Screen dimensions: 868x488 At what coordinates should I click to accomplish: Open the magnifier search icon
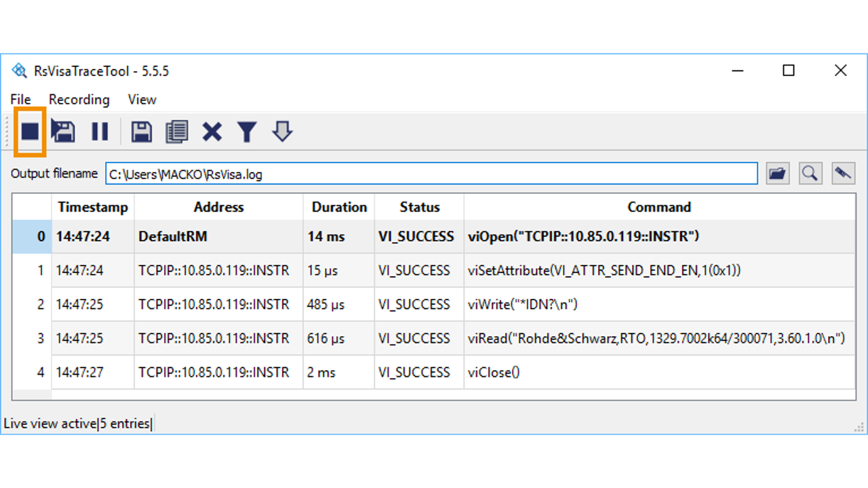810,174
